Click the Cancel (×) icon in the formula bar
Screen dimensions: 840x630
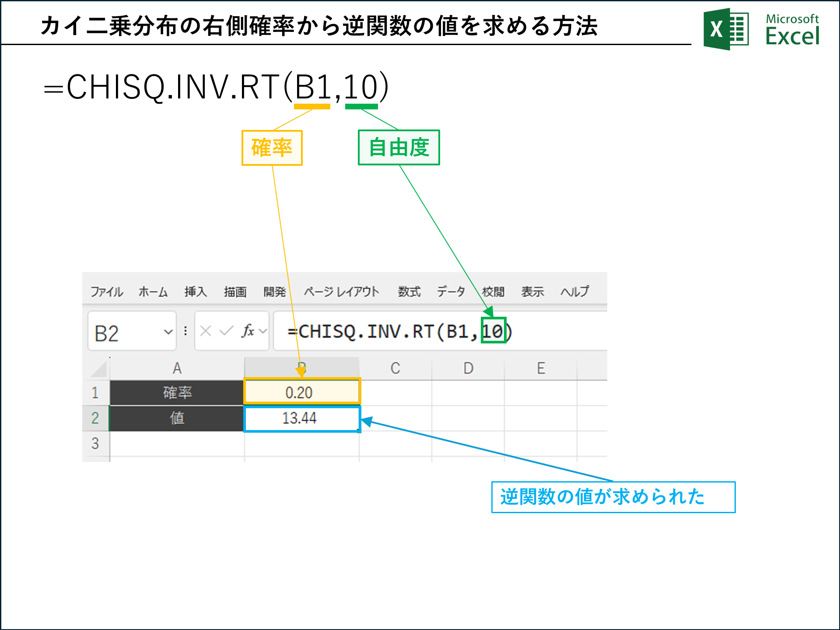[x=206, y=331]
